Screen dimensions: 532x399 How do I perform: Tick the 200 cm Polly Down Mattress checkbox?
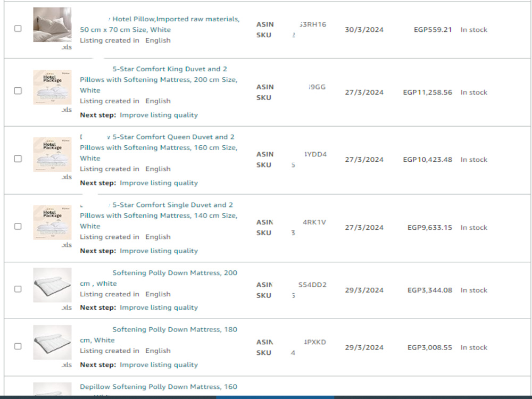pyautogui.click(x=18, y=289)
